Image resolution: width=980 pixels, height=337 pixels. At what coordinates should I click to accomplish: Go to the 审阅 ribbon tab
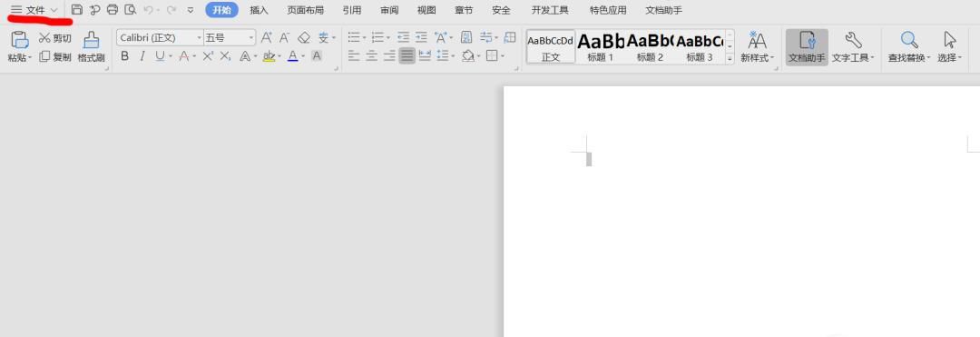389,10
